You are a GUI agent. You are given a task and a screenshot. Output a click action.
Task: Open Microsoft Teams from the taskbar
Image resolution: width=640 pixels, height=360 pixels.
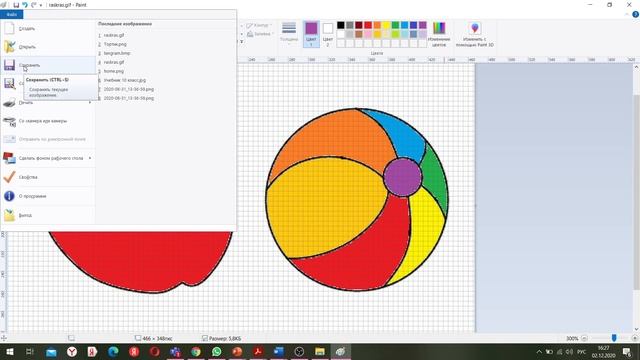pos(176,351)
